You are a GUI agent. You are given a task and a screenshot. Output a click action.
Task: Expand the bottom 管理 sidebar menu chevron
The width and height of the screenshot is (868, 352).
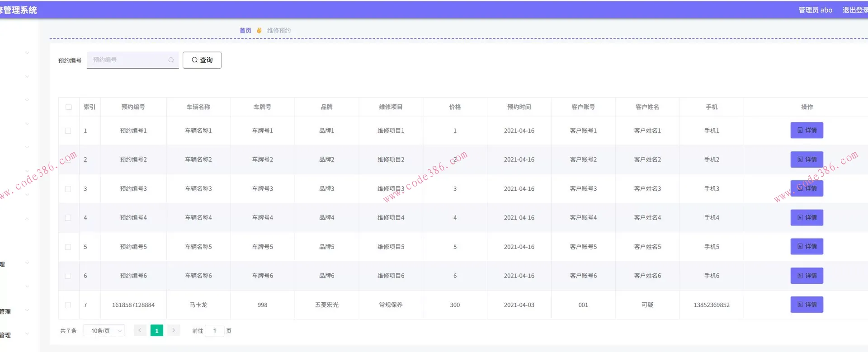coord(27,334)
